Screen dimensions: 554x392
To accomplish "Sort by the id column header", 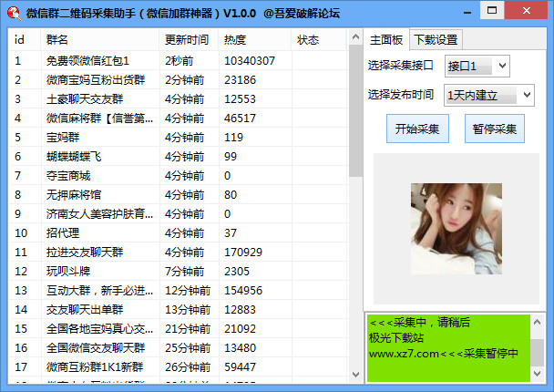I will click(24, 39).
